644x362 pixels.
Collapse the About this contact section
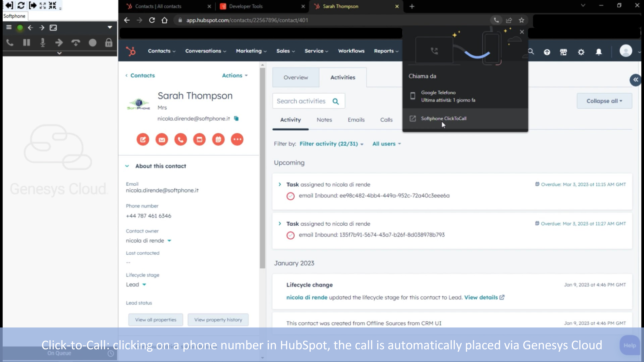coord(127,166)
